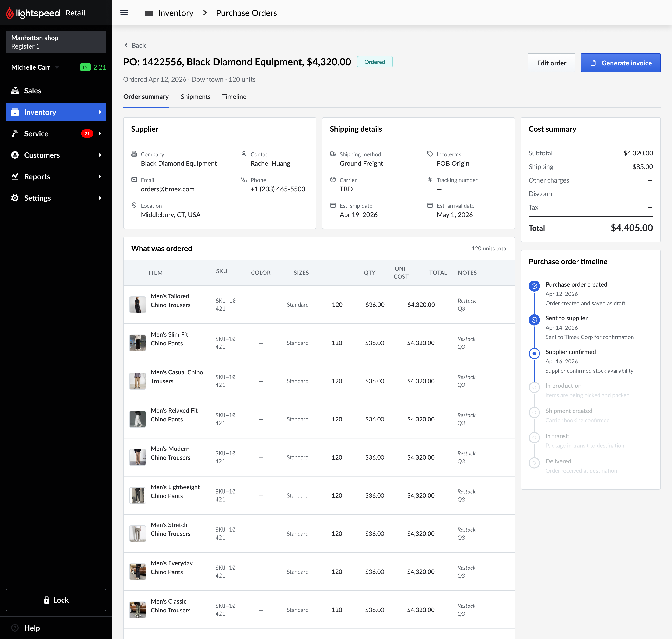The height and width of the screenshot is (639, 672).
Task: Click the Generate invoice button
Action: coord(621,63)
